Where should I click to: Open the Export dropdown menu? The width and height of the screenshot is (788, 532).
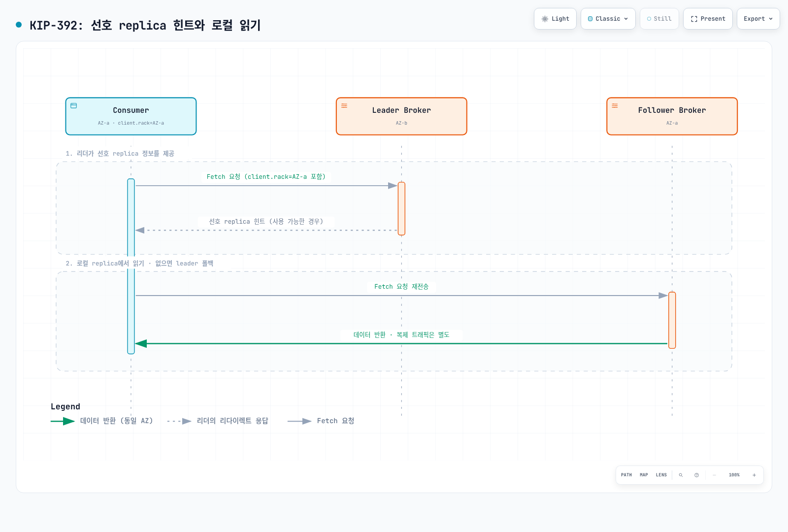click(758, 19)
